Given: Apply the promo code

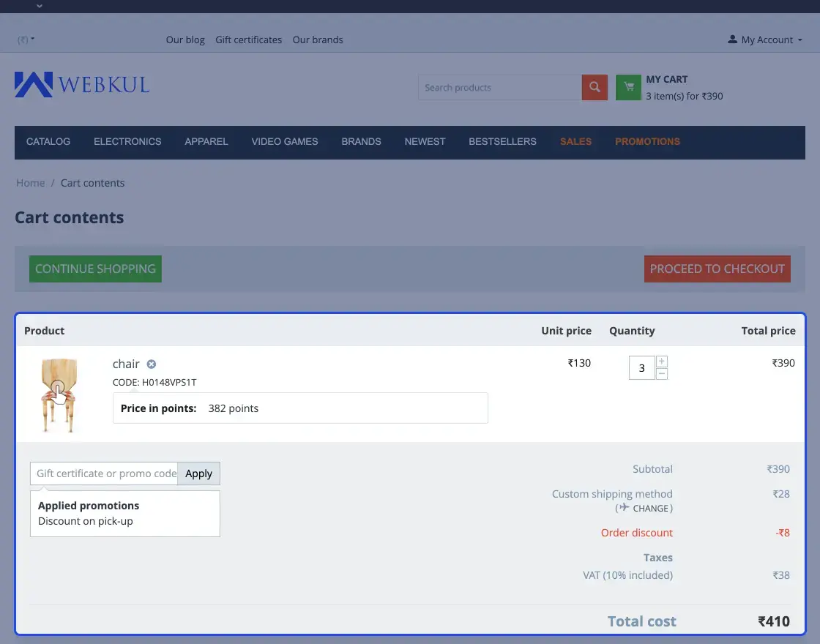Looking at the screenshot, I should 198,473.
